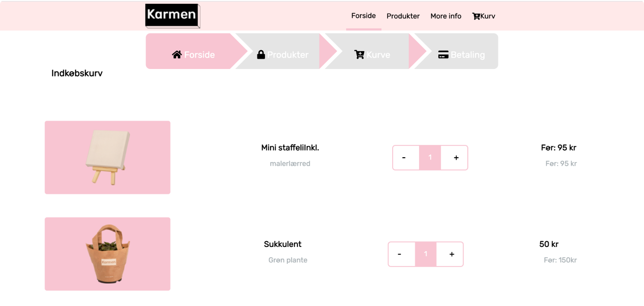
Task: Click the Sukkulent product name
Action: tap(283, 244)
